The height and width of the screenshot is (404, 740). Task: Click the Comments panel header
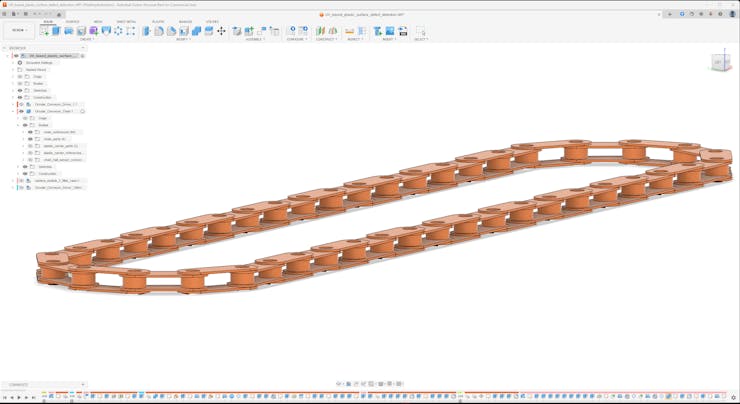click(20, 385)
